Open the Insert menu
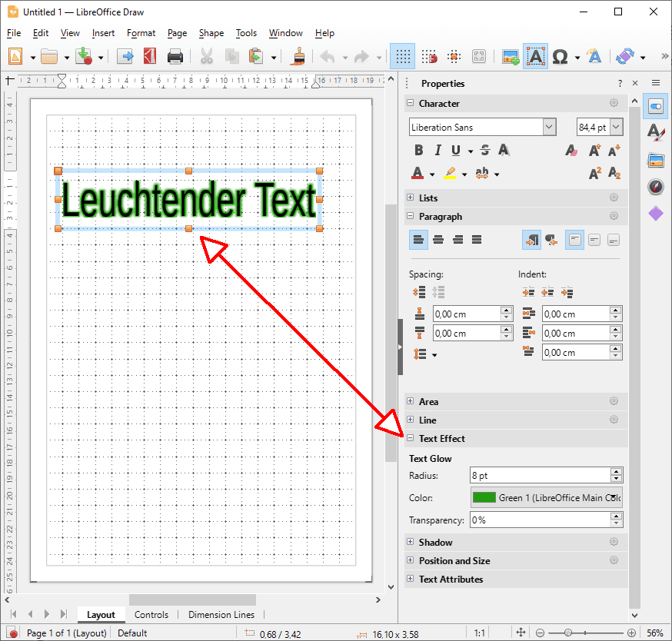 (x=103, y=33)
